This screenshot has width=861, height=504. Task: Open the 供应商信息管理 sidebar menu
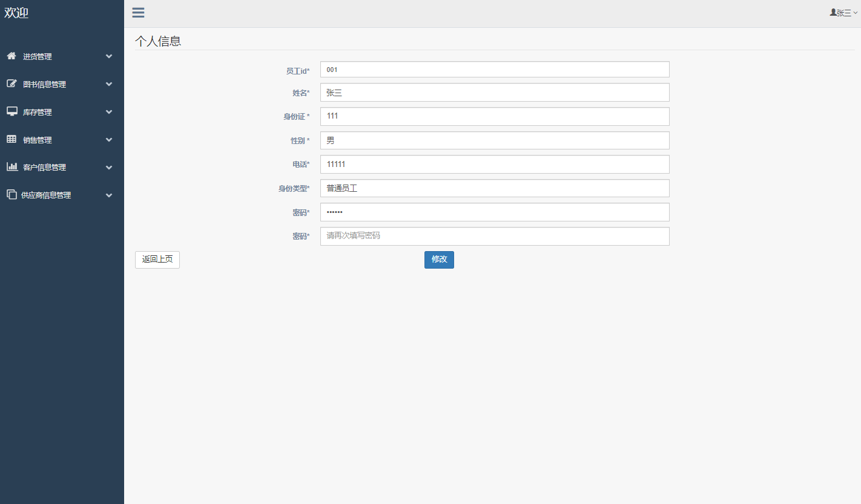pyautogui.click(x=62, y=195)
